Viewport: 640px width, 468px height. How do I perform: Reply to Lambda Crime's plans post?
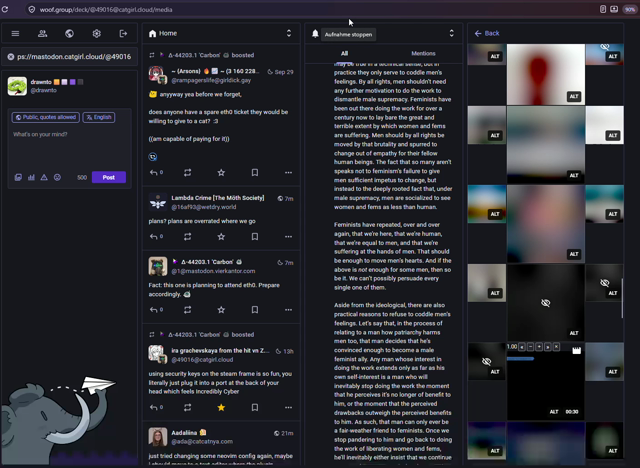tap(153, 237)
